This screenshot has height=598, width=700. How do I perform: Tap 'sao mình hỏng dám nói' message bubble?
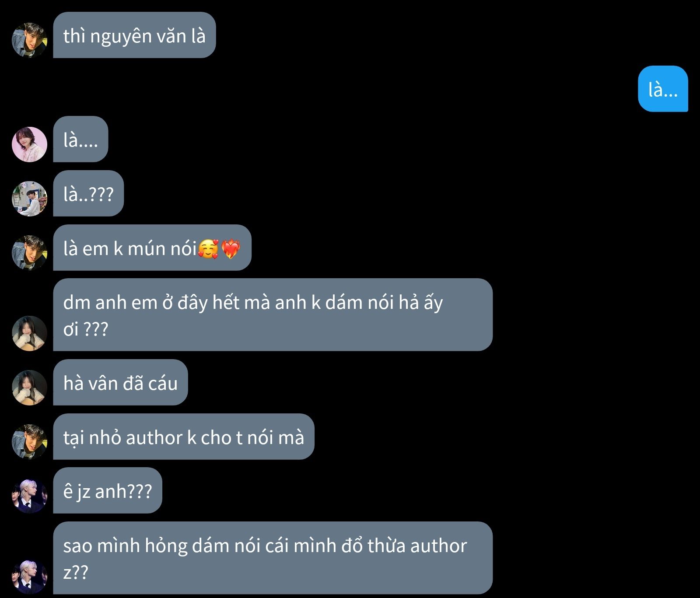point(273,558)
